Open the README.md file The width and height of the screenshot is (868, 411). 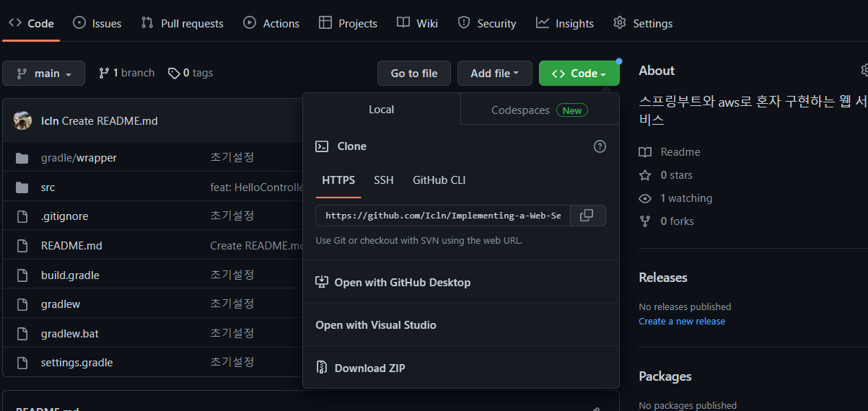71,246
